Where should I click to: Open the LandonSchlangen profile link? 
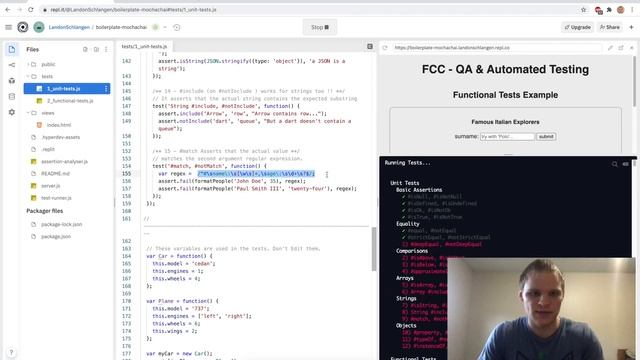pos(69,27)
